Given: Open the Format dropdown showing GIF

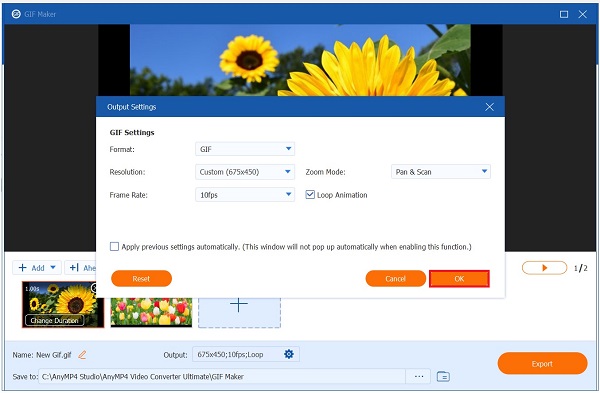Looking at the screenshot, I should tap(245, 149).
